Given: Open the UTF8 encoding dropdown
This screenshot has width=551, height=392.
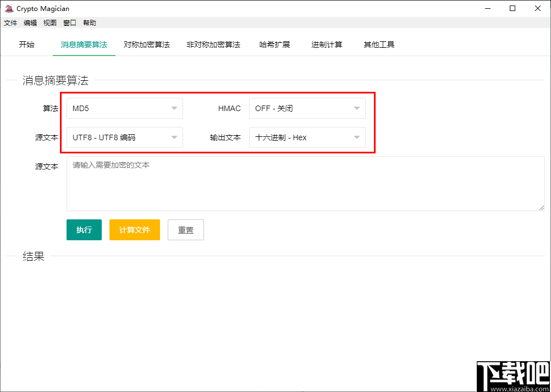Looking at the screenshot, I should pyautogui.click(x=124, y=137).
